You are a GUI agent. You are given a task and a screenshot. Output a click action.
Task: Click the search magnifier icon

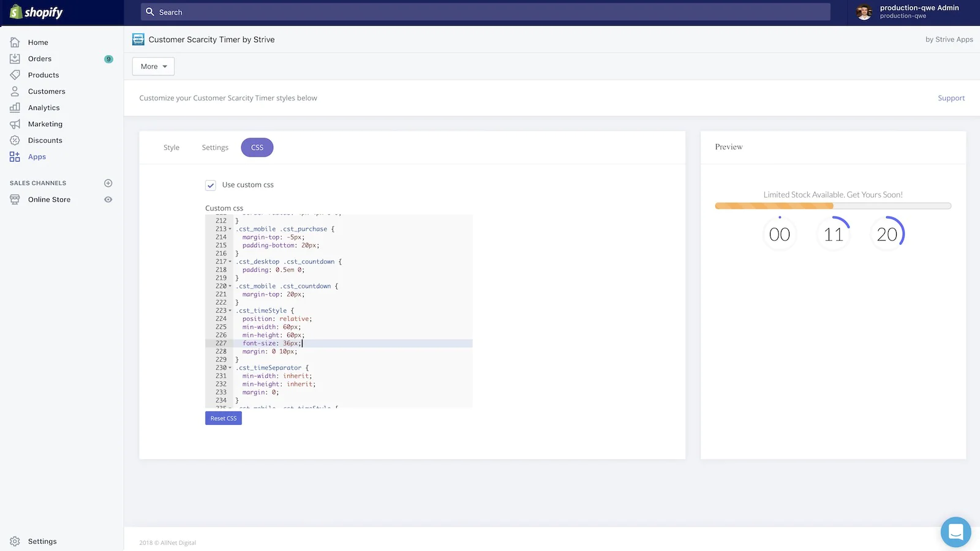point(150,12)
